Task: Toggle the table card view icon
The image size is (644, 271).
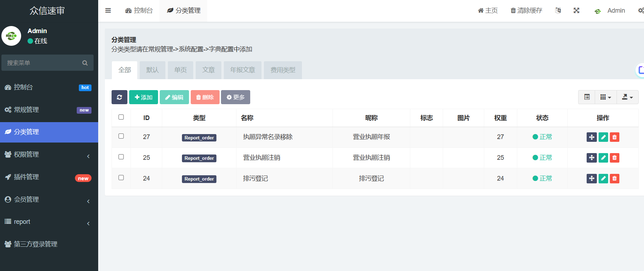Action: click(x=587, y=97)
